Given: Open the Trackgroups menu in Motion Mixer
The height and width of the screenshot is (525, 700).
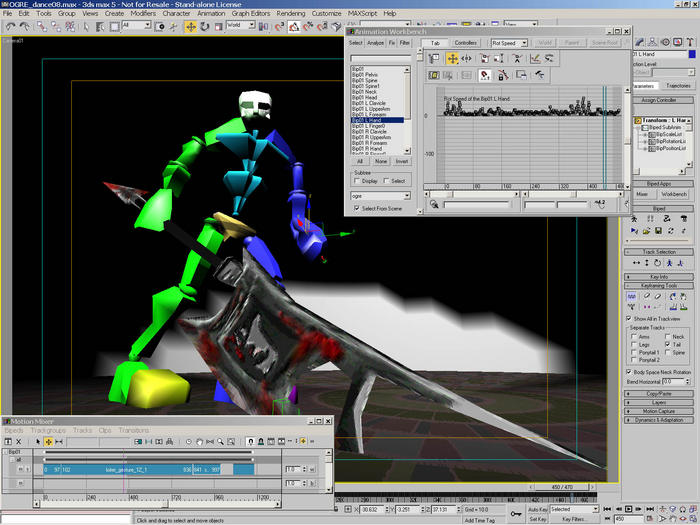Looking at the screenshot, I should tap(48, 430).
